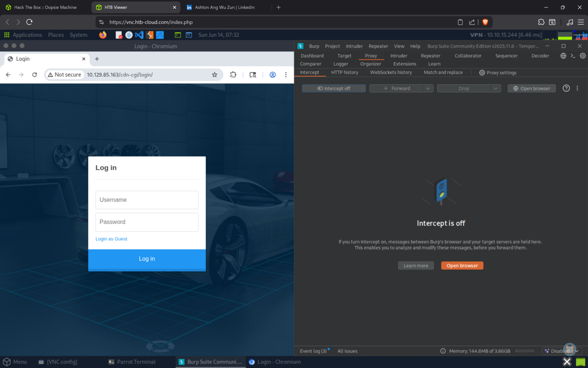Open the desktop Menu button in taskbar
The height and width of the screenshot is (368, 588).
pos(15,362)
